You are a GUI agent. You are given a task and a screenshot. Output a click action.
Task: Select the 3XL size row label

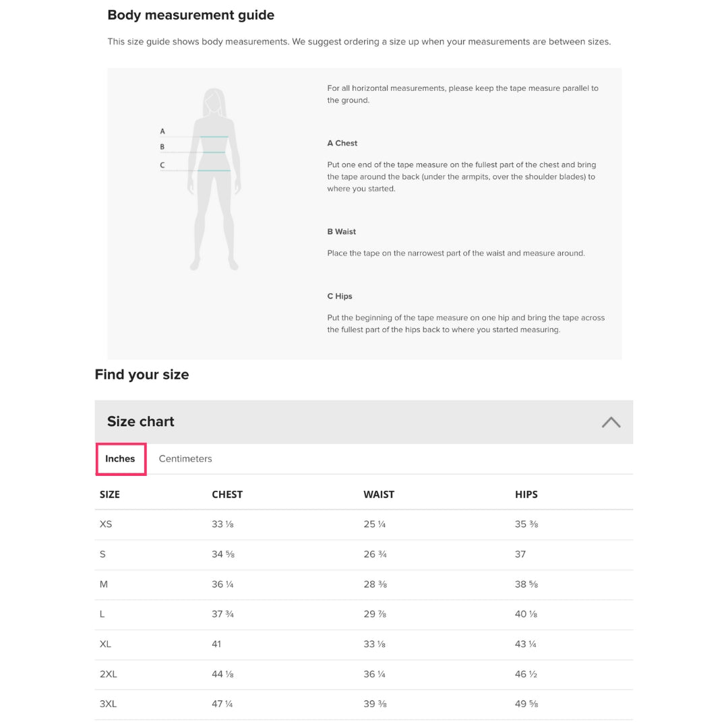[108, 704]
